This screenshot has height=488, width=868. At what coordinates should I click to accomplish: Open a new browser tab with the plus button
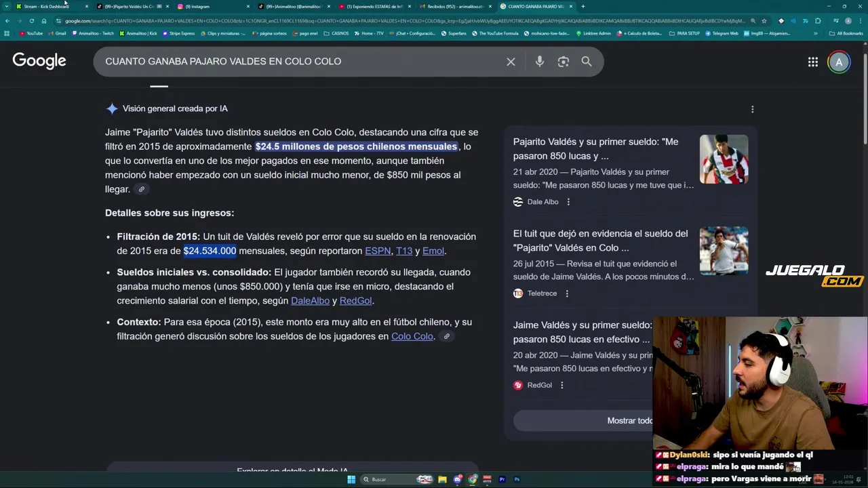coord(583,6)
